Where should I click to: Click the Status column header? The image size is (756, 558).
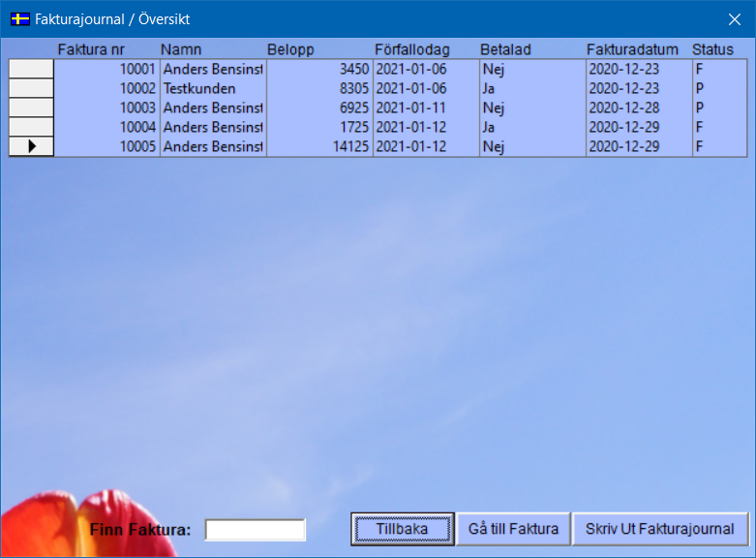click(712, 49)
